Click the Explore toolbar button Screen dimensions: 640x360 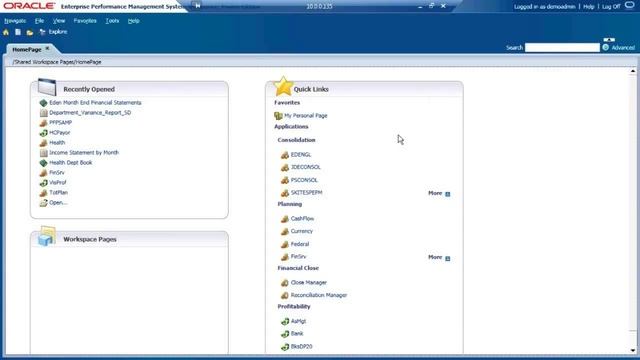click(x=53, y=32)
